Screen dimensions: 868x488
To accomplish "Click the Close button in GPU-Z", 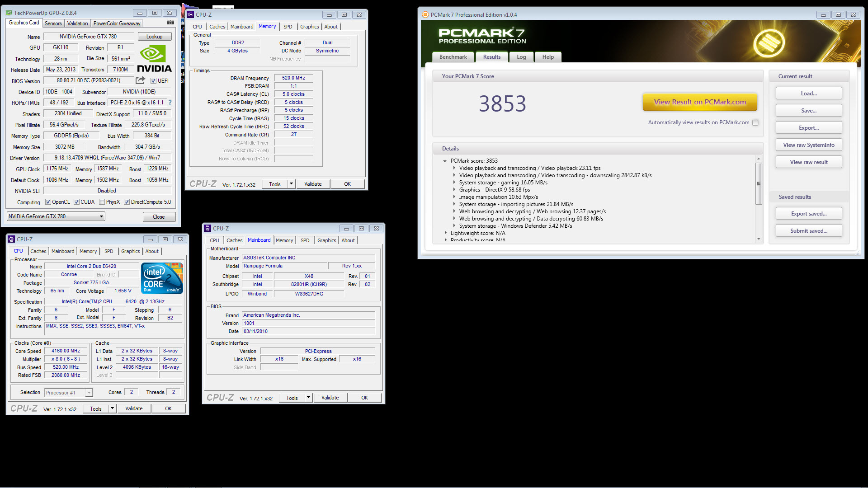I will (x=159, y=217).
